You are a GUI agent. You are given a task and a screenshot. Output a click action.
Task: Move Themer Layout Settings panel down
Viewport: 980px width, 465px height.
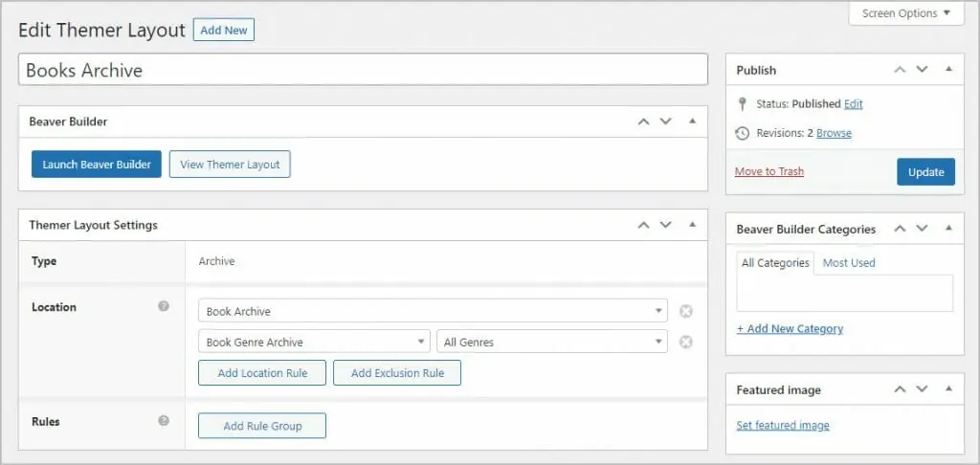666,225
